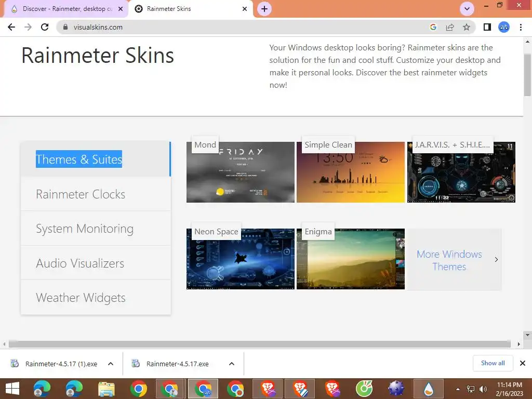The image size is (532, 399).
Task: Show hidden system tray icons
Action: tap(458, 389)
